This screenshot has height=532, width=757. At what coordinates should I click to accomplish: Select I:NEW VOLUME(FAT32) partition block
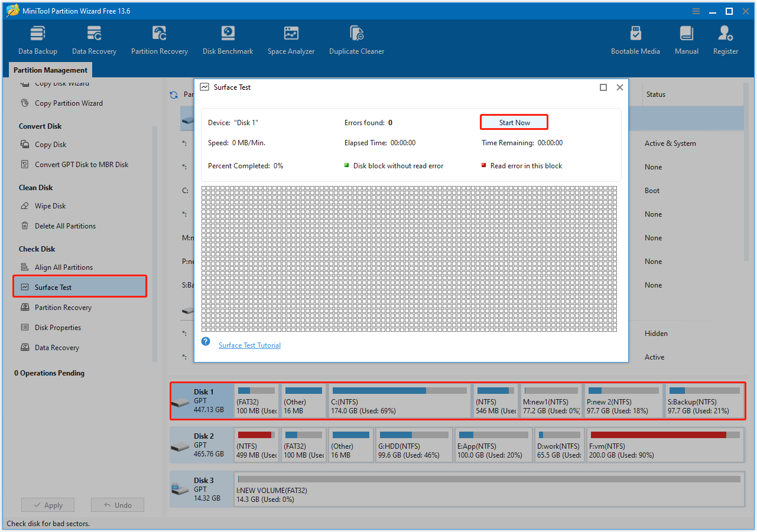click(489, 489)
